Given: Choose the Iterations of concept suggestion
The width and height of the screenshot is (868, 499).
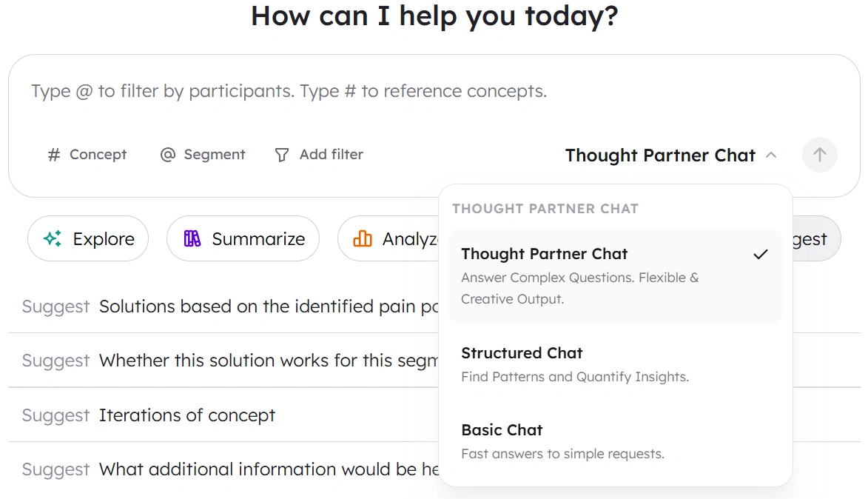Looking at the screenshot, I should tap(187, 415).
